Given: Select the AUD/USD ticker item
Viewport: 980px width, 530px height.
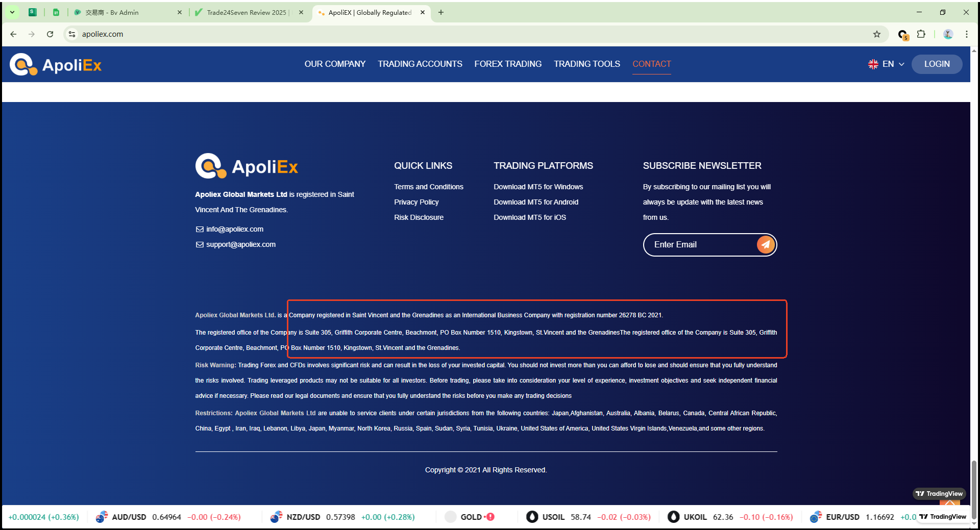Looking at the screenshot, I should point(168,517).
